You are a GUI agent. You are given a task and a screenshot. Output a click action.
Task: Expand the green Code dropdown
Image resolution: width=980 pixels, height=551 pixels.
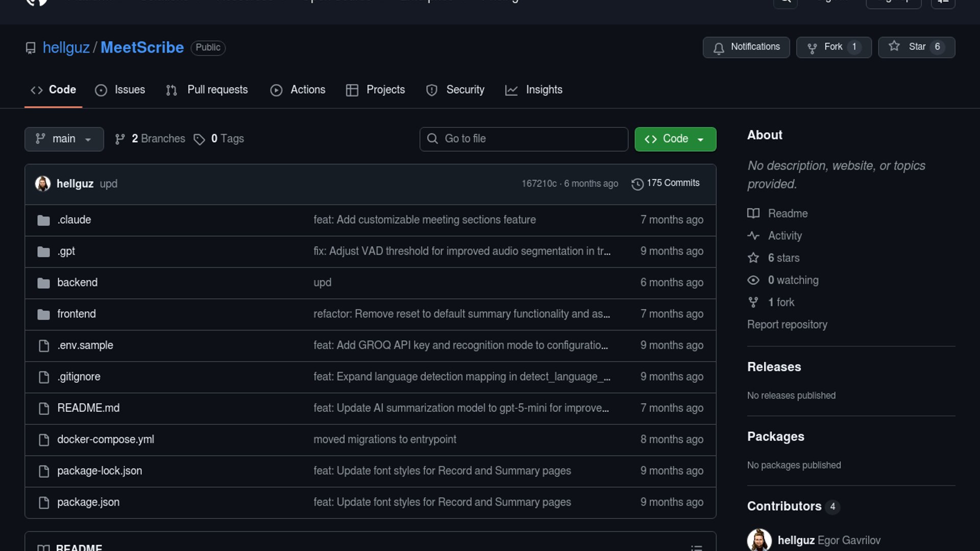point(675,139)
